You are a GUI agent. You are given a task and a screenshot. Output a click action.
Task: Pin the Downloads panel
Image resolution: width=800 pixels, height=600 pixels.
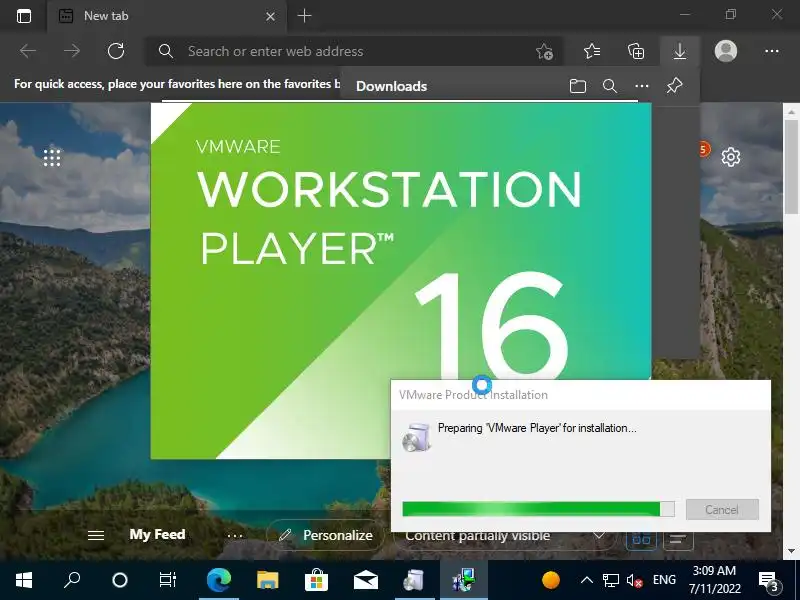(674, 85)
